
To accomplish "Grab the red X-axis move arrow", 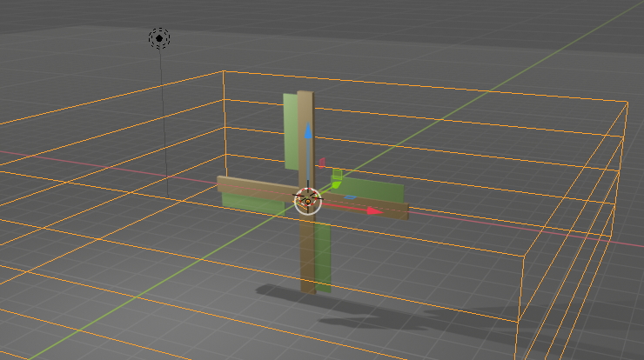I will click(x=375, y=211).
